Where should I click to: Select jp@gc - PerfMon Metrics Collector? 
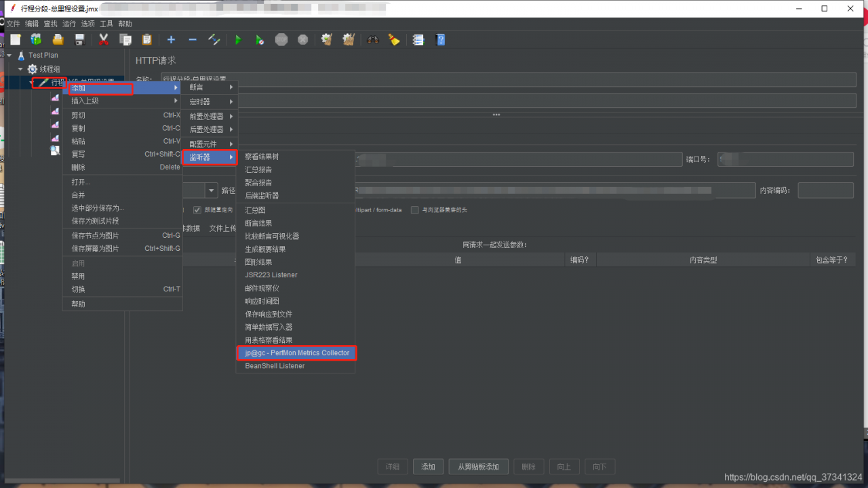[x=296, y=353]
